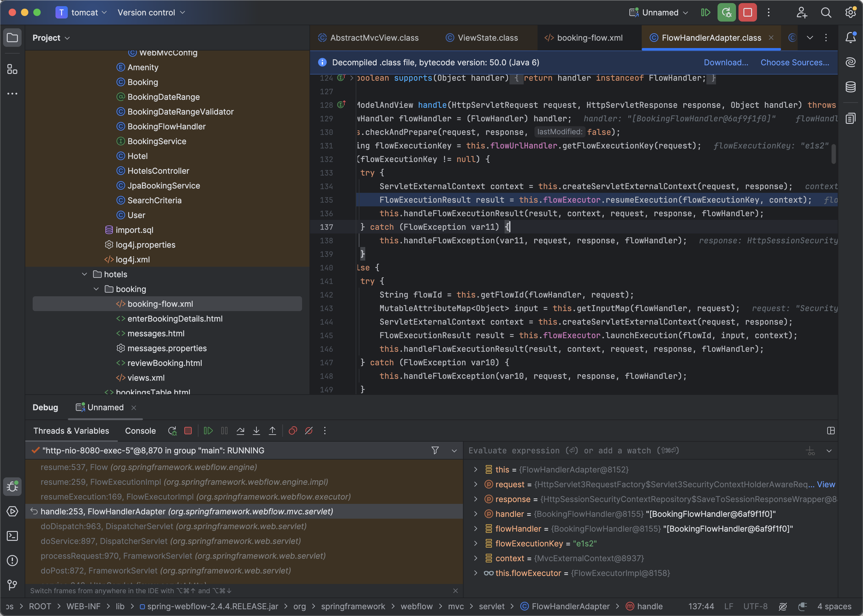Click Rerun in the debug panel toolbar
Viewport: 863px width, 616px height.
tap(172, 431)
